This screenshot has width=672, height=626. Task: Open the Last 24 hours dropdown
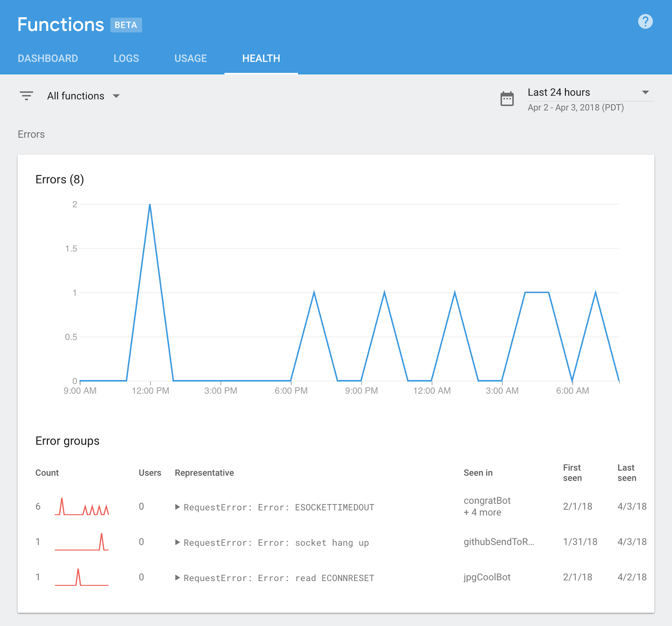pyautogui.click(x=591, y=92)
